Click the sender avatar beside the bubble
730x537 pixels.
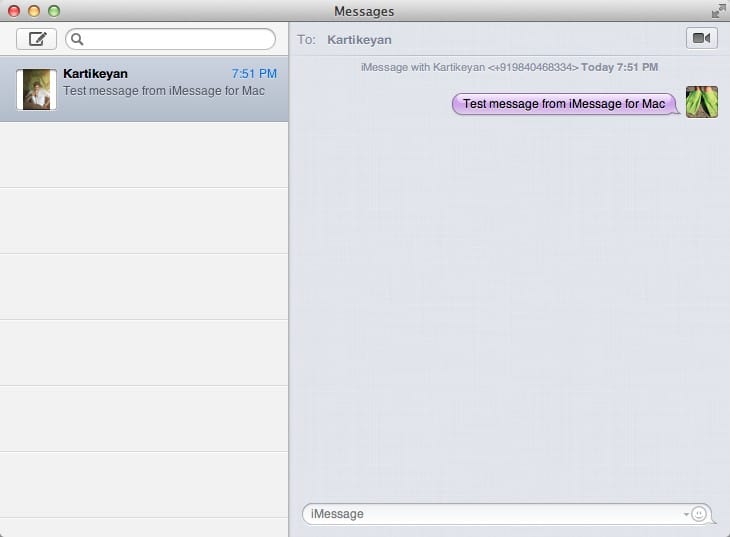pos(702,102)
